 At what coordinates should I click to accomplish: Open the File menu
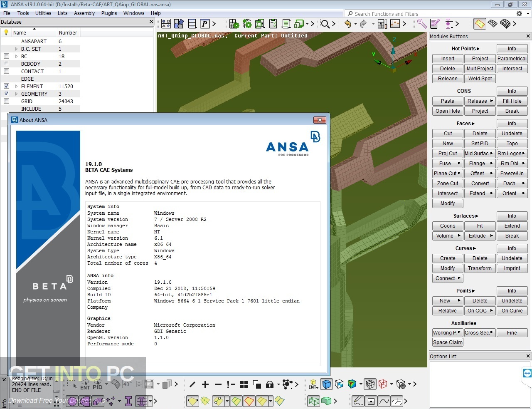pos(7,13)
